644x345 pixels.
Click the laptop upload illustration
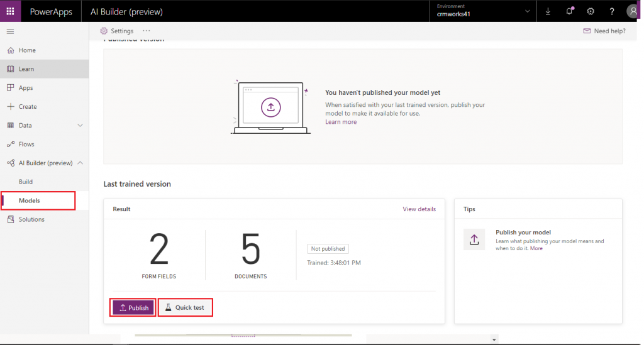tap(270, 107)
